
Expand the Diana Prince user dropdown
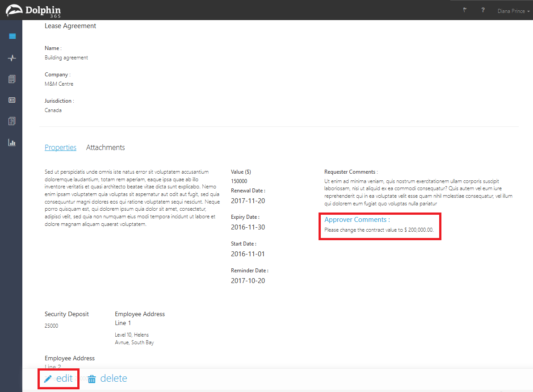coord(513,11)
